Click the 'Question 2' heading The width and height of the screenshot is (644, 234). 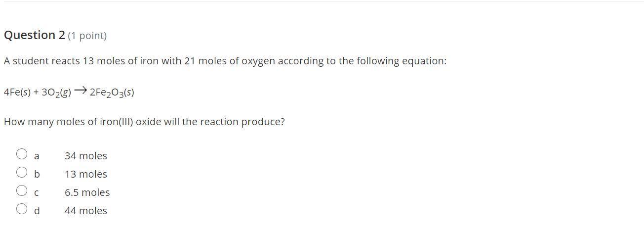(x=35, y=35)
